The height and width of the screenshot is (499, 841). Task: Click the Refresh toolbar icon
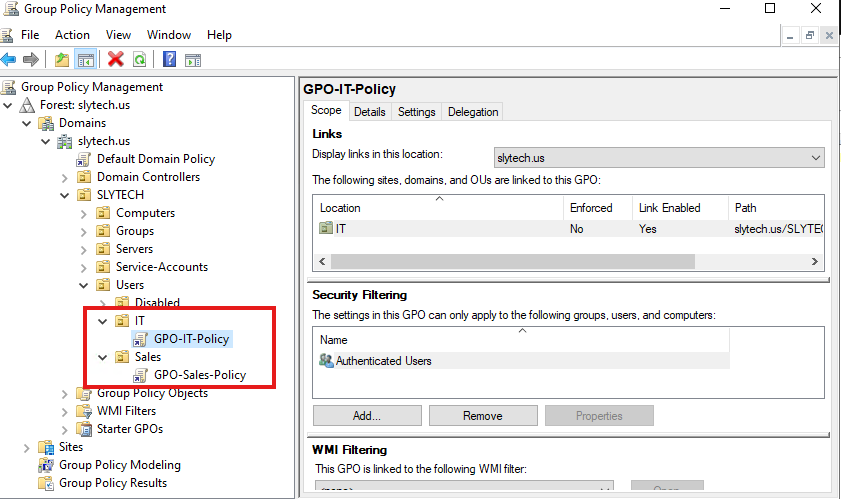point(139,59)
